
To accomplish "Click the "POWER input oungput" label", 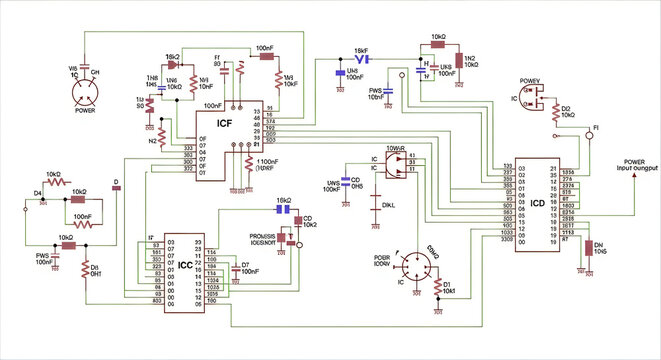I will tap(637, 165).
